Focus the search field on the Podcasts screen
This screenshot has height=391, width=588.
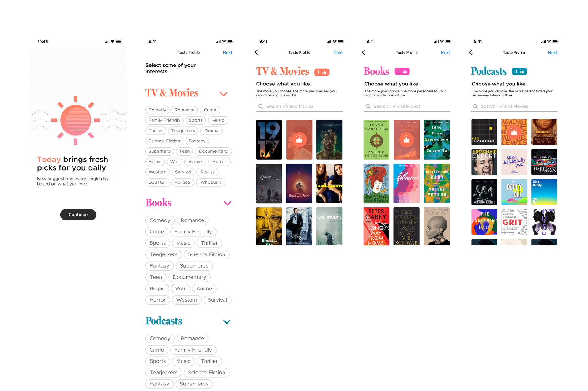click(x=514, y=107)
